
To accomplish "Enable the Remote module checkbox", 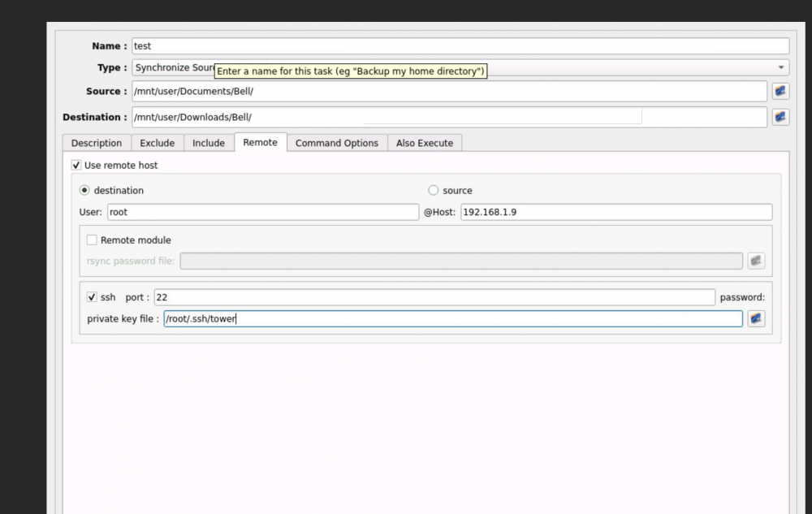I will 92,240.
